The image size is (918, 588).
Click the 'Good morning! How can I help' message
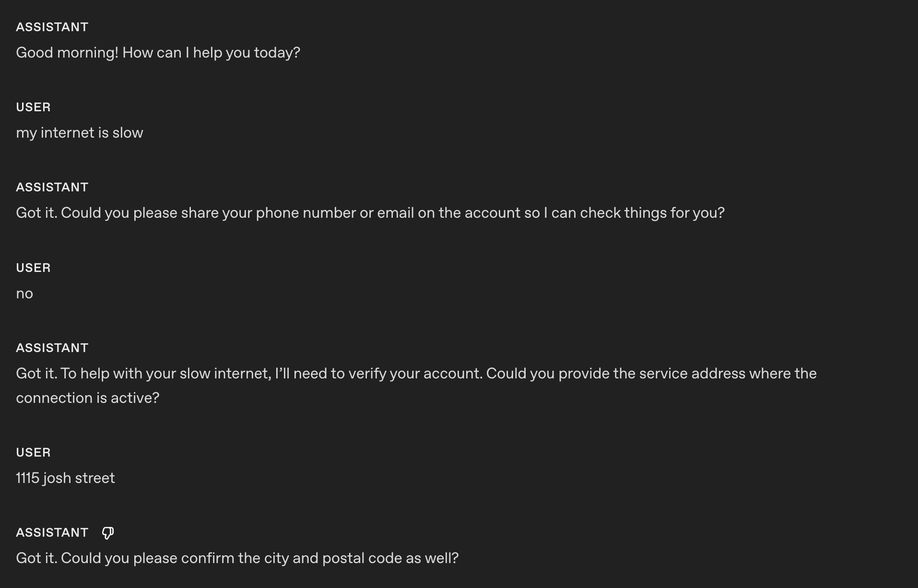click(x=158, y=53)
